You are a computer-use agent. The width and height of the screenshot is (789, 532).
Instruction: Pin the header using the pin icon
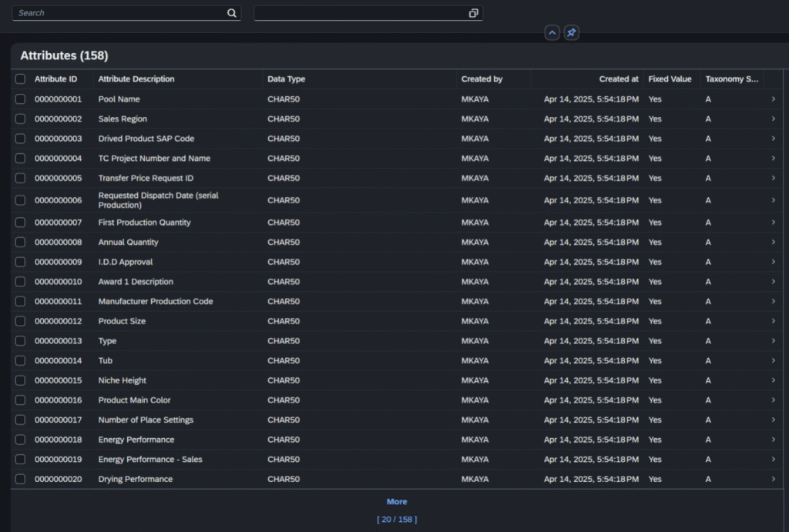[x=571, y=33]
